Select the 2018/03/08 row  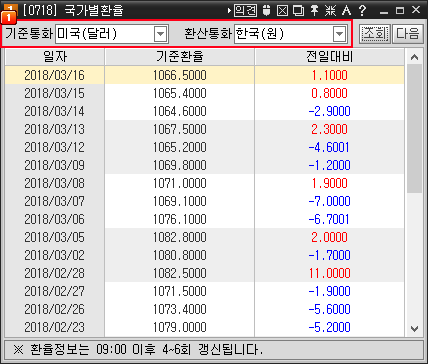[205, 183]
